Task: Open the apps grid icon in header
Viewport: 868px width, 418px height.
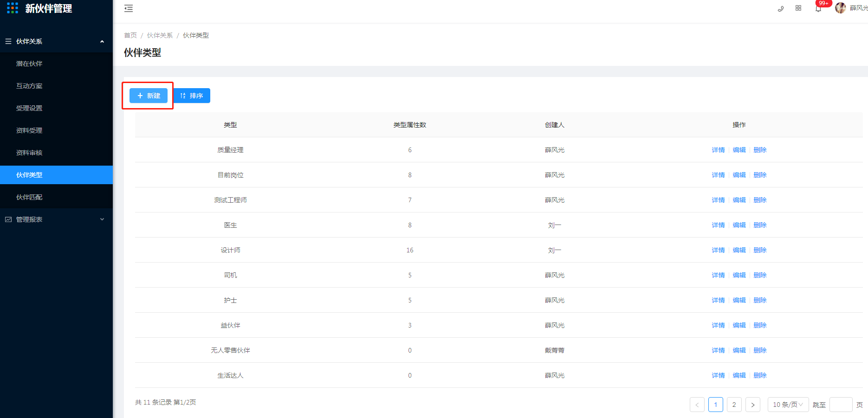Action: click(798, 8)
